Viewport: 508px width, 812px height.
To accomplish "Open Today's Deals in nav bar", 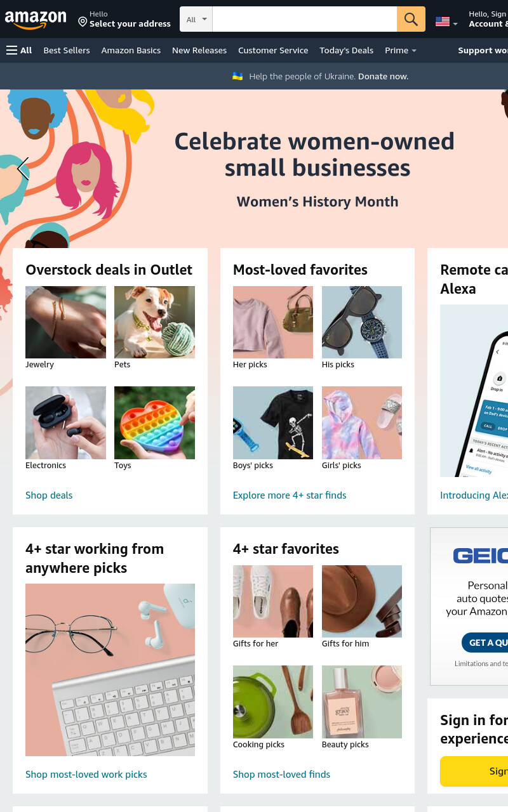I will [x=347, y=50].
